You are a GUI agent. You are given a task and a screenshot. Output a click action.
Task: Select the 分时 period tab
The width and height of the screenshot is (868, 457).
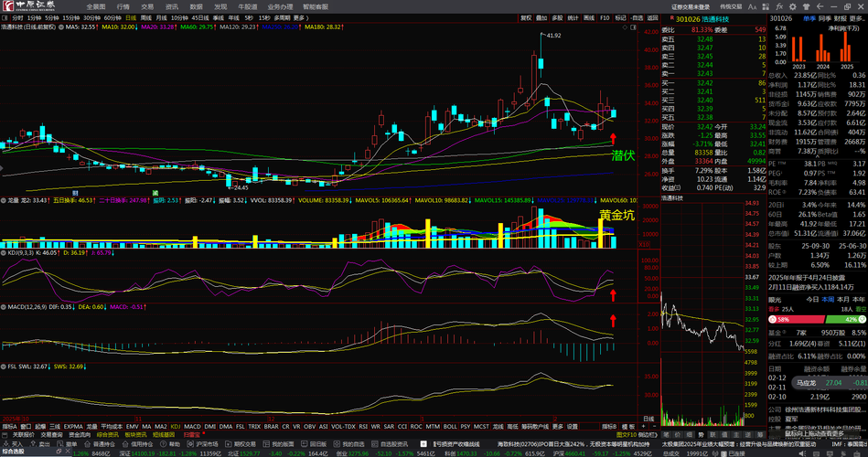[17, 18]
